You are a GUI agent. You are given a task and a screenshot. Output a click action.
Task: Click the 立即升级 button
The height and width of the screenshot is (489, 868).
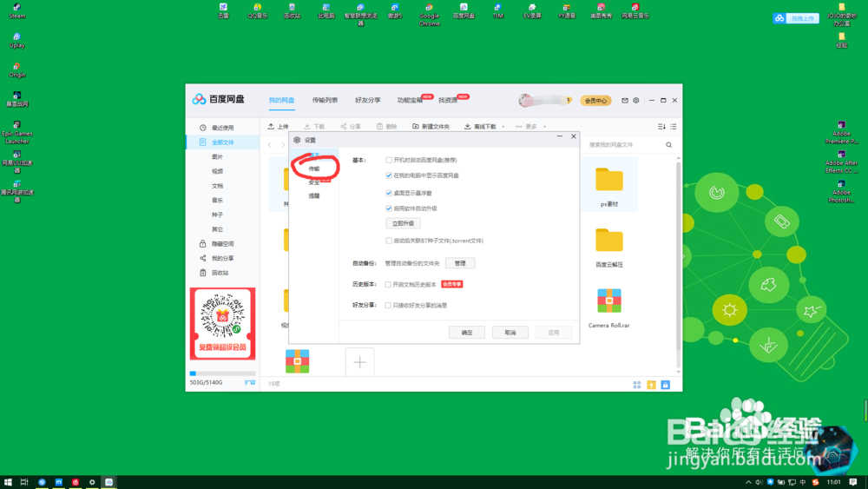pos(403,224)
